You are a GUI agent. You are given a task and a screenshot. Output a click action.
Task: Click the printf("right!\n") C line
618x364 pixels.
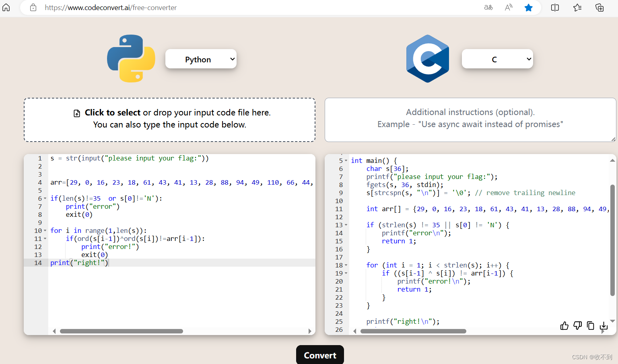pyautogui.click(x=403, y=322)
